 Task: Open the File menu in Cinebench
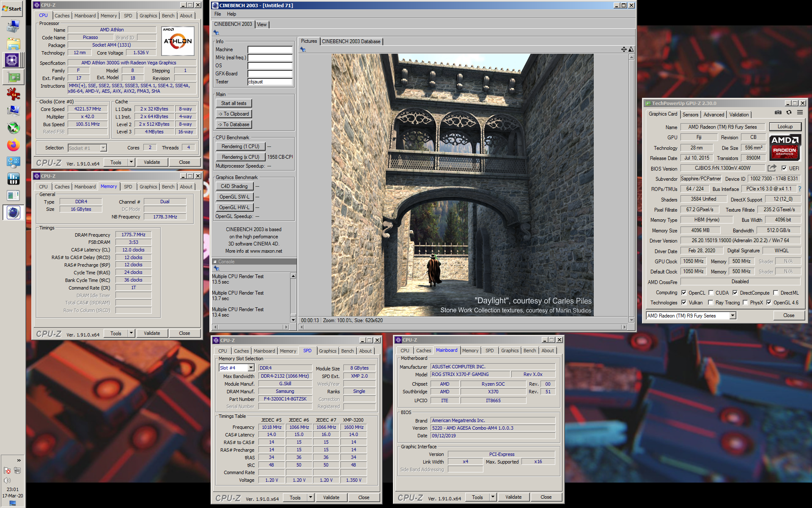tap(217, 14)
